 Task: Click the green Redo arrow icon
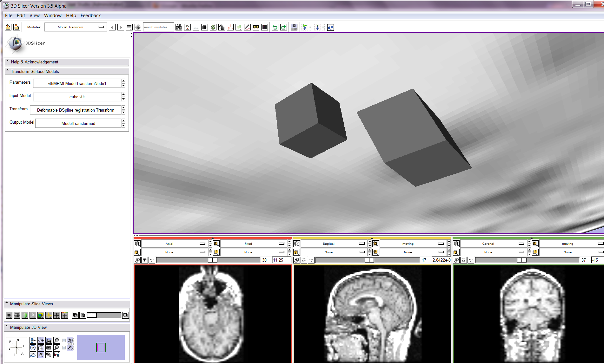[283, 27]
